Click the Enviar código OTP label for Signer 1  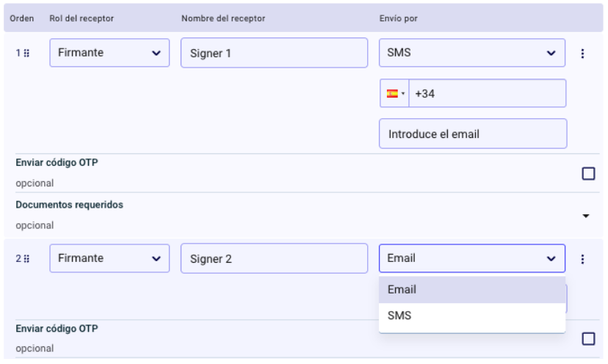57,163
